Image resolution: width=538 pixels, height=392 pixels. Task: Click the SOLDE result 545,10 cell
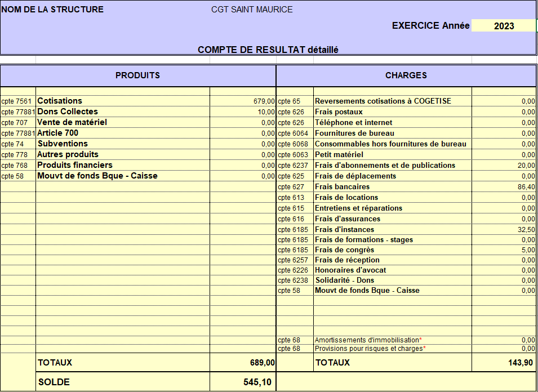coord(243,382)
